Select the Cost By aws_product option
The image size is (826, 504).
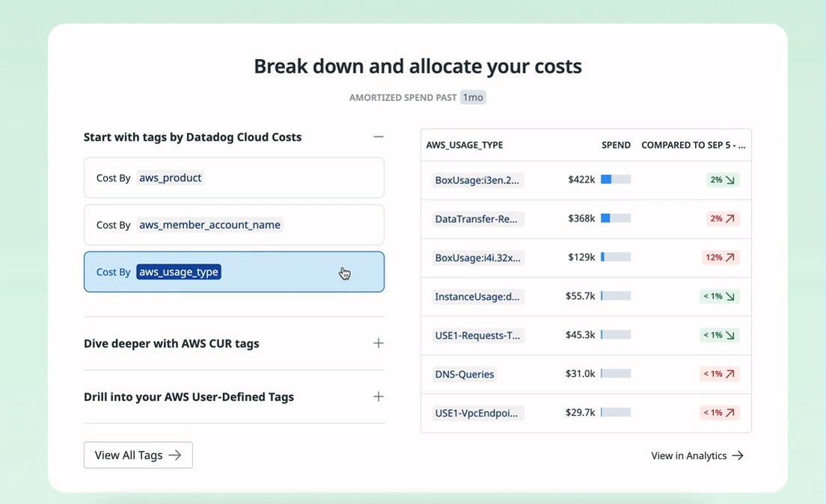click(x=233, y=177)
